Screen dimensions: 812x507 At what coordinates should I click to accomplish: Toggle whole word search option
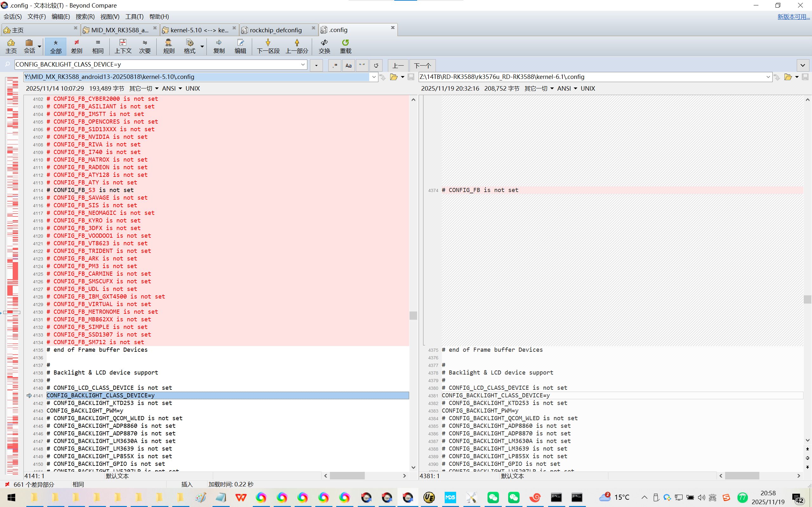point(362,65)
